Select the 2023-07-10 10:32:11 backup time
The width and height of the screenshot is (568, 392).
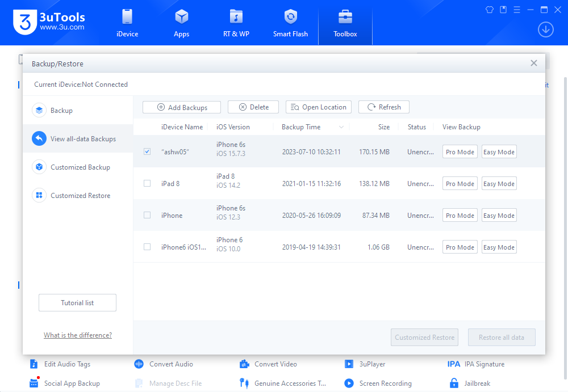[x=311, y=152]
